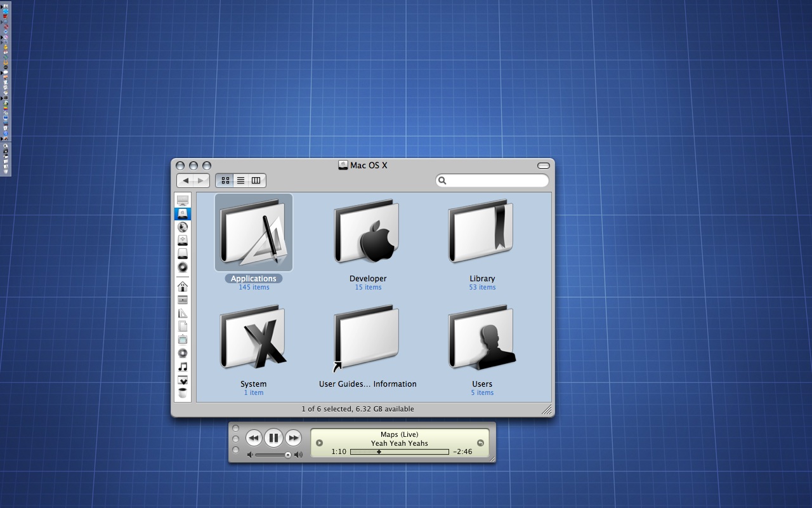Click the '145 items' count
This screenshot has width=812, height=508.
coord(254,287)
